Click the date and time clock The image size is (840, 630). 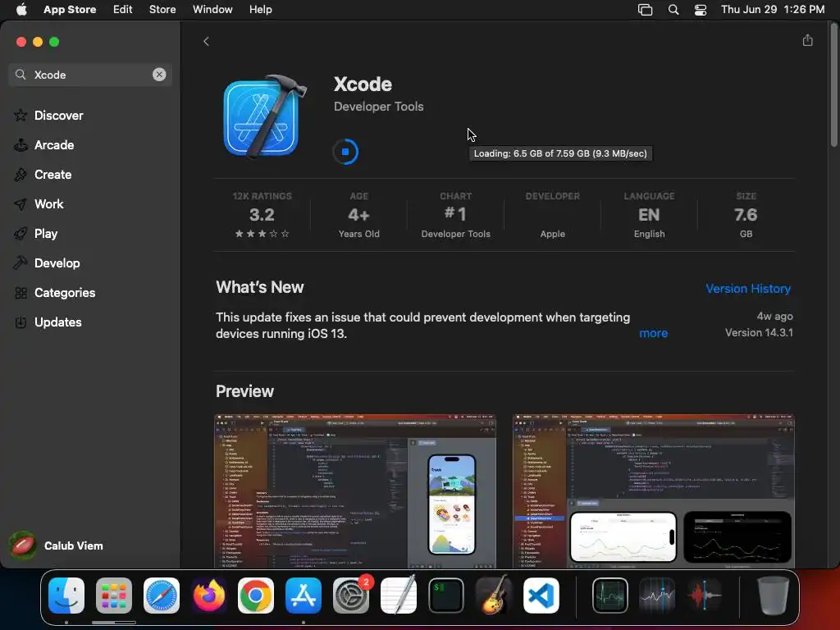click(x=773, y=10)
